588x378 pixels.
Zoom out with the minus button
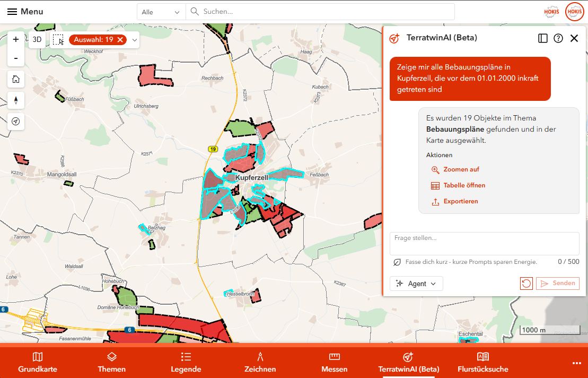16,58
